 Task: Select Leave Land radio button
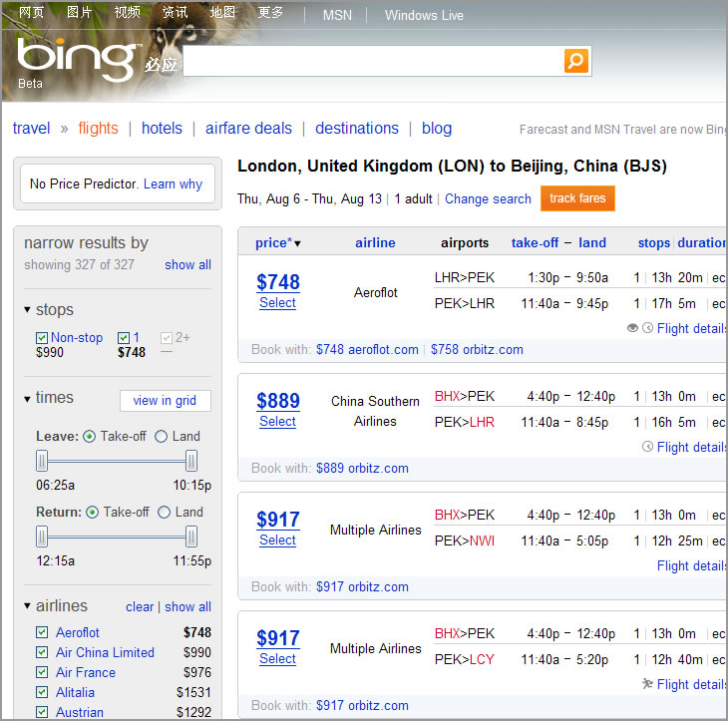coord(161,437)
